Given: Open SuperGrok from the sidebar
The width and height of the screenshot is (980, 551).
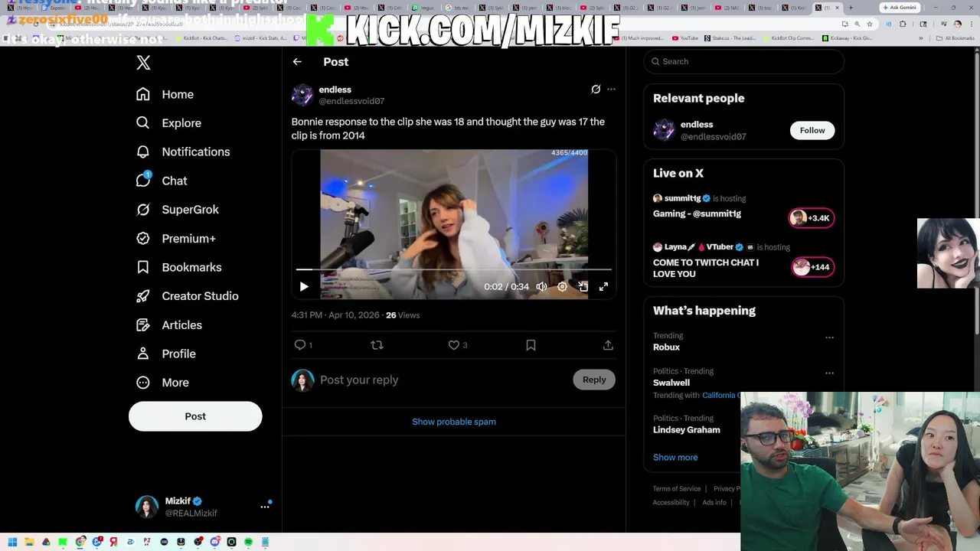Looking at the screenshot, I should (177, 210).
